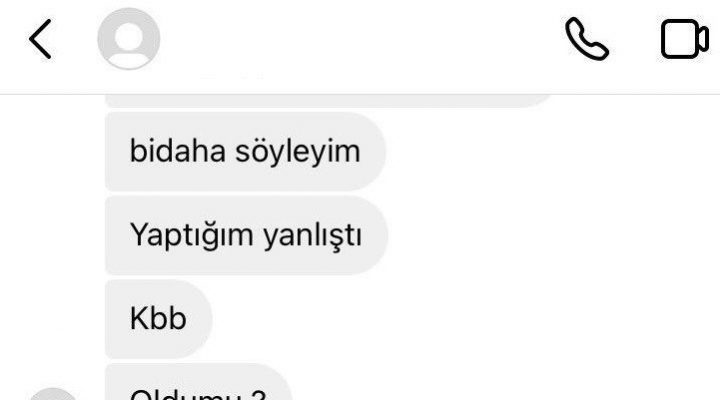Tap empty chat space right of "Kbb" bubble
This screenshot has width=720, height=400.
click(459, 319)
